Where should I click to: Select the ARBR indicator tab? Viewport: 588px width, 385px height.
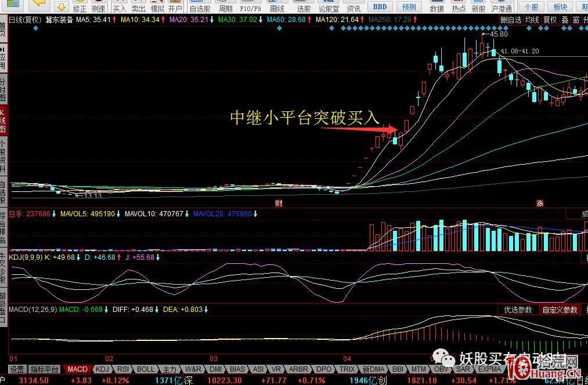click(298, 369)
